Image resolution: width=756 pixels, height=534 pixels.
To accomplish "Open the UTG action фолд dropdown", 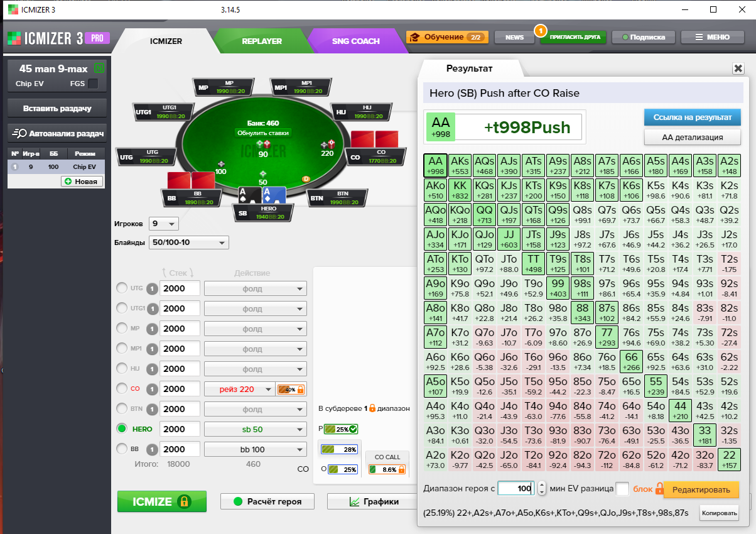I will point(256,288).
